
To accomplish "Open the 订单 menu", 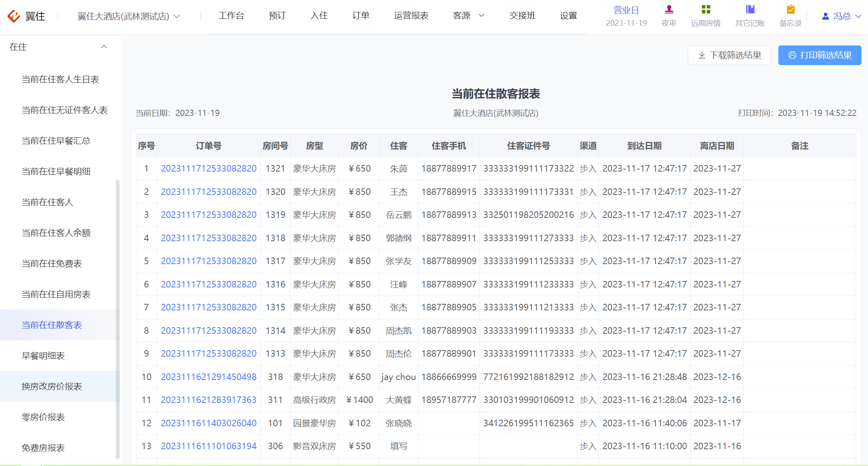I will coord(361,16).
